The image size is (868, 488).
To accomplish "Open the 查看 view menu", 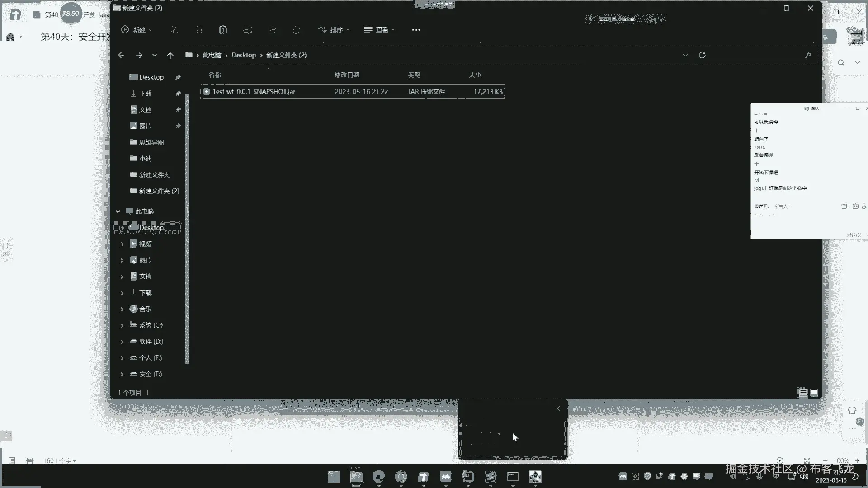I will (x=380, y=30).
